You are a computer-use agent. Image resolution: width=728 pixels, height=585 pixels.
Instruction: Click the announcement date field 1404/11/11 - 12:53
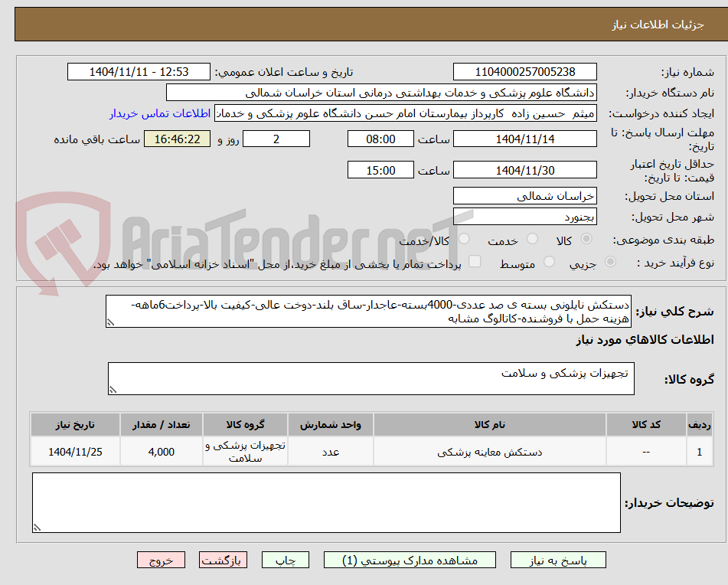(x=139, y=72)
